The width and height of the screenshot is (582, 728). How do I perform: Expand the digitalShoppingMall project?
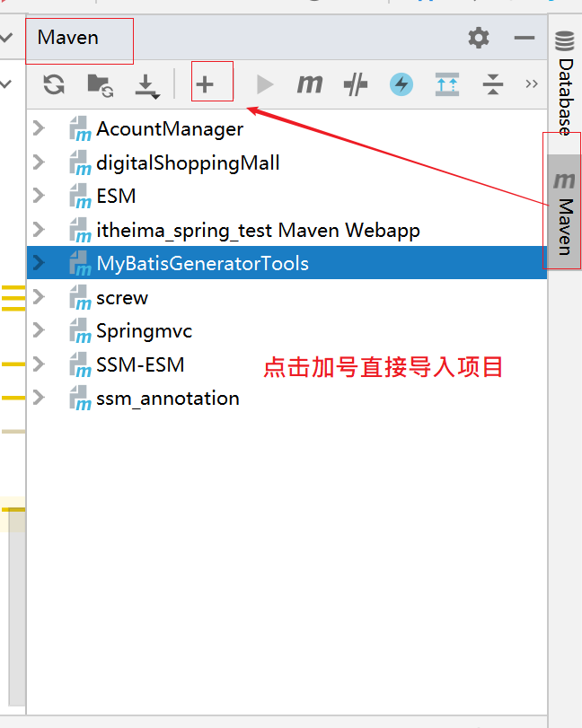(39, 162)
